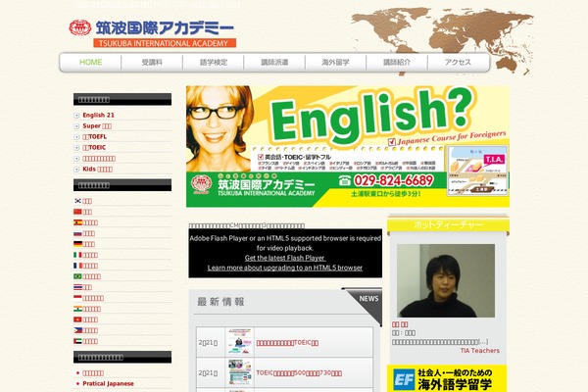
Task: Open the first news item mentioning TOEIC
Action: [x=287, y=343]
